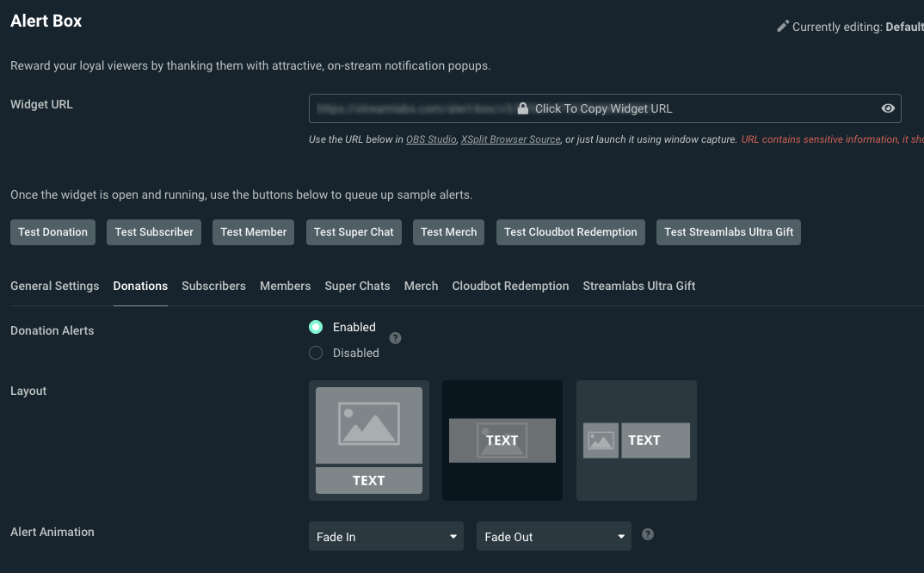This screenshot has height=573, width=924.
Task: Open the help icon beside Donation Alerts options
Action: (395, 338)
